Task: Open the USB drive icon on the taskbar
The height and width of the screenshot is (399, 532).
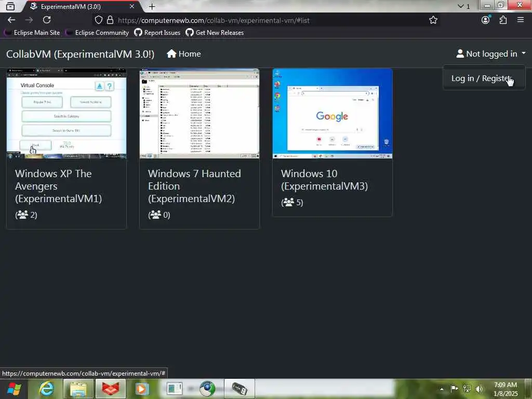Action: click(239, 389)
